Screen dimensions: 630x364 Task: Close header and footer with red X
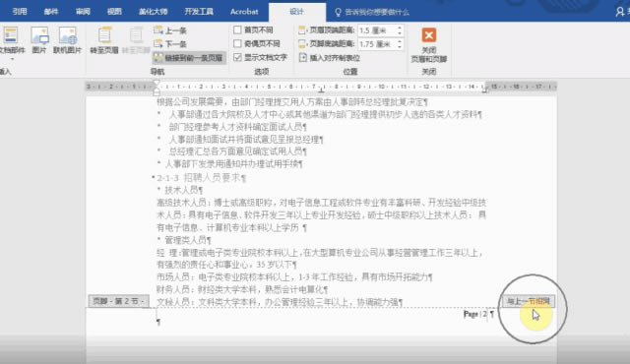tap(429, 34)
